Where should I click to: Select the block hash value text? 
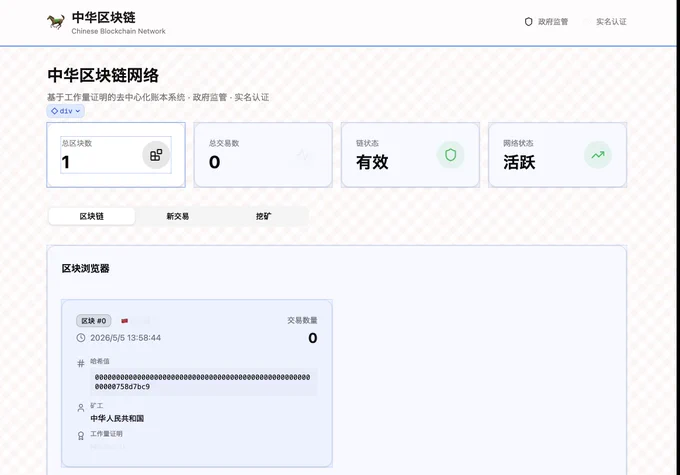pos(203,382)
